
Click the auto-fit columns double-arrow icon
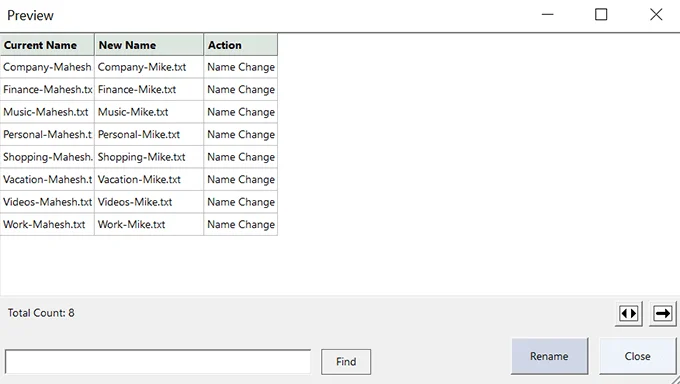(628, 313)
